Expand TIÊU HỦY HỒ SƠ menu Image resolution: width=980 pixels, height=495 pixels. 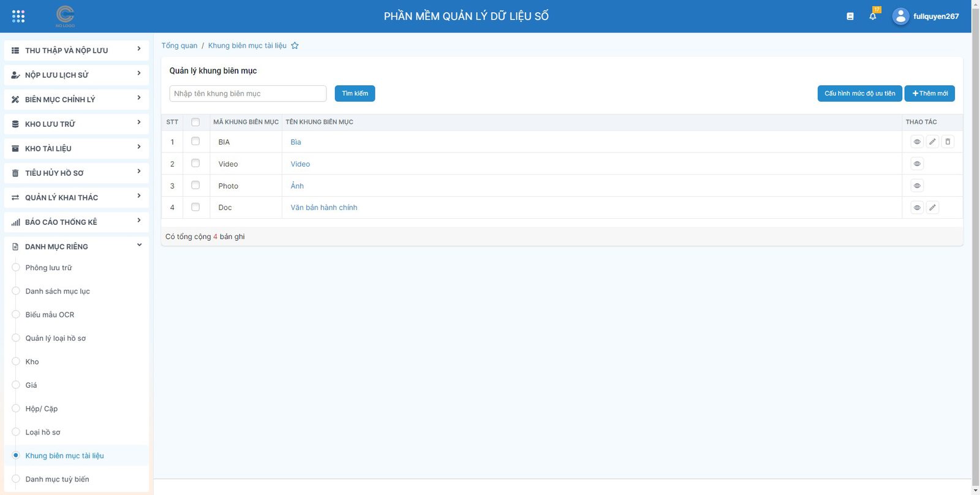click(x=76, y=173)
